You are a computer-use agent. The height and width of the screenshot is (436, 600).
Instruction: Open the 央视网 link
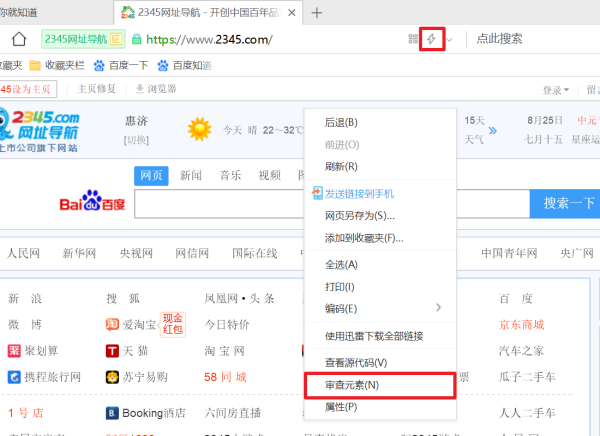pyautogui.click(x=136, y=253)
